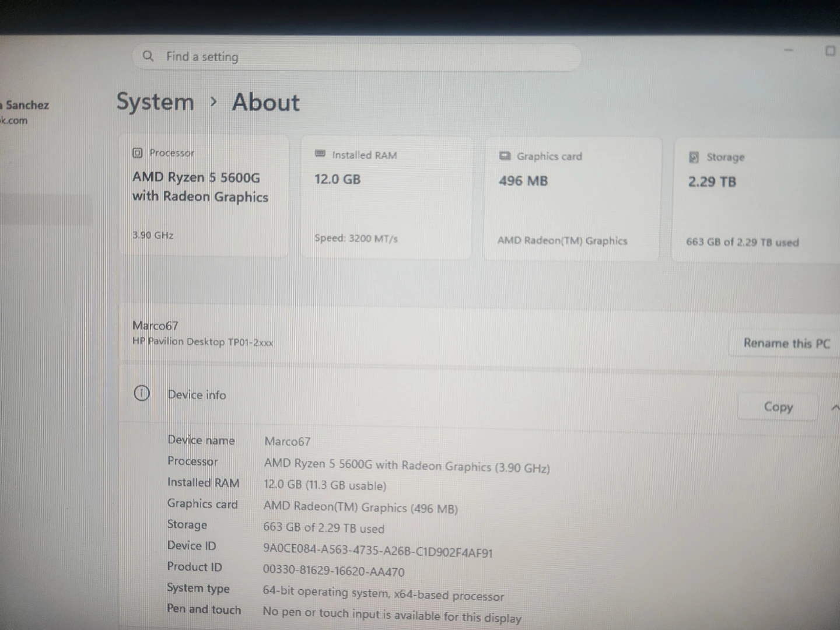Click the Device info heading

(197, 395)
